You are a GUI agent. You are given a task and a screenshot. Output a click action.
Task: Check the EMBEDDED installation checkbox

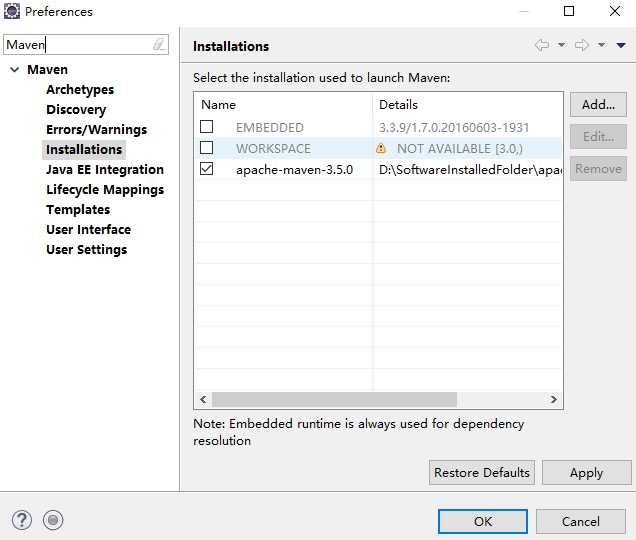point(206,127)
